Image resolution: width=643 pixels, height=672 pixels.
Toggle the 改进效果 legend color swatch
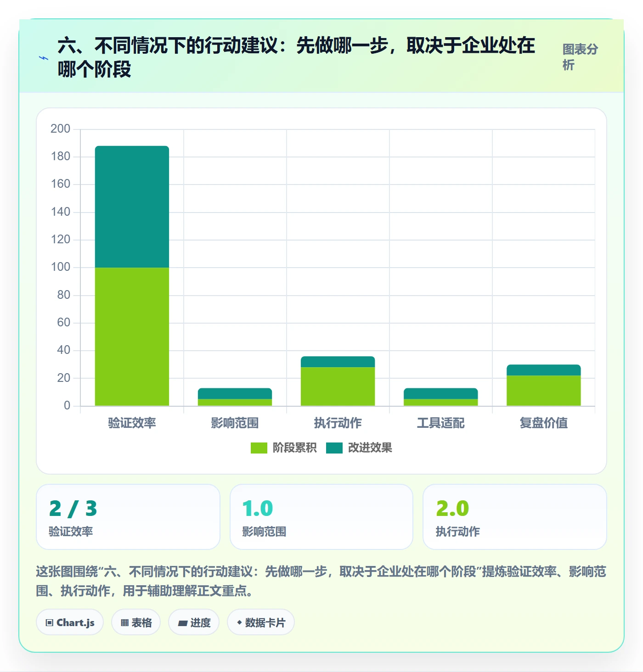tap(334, 448)
